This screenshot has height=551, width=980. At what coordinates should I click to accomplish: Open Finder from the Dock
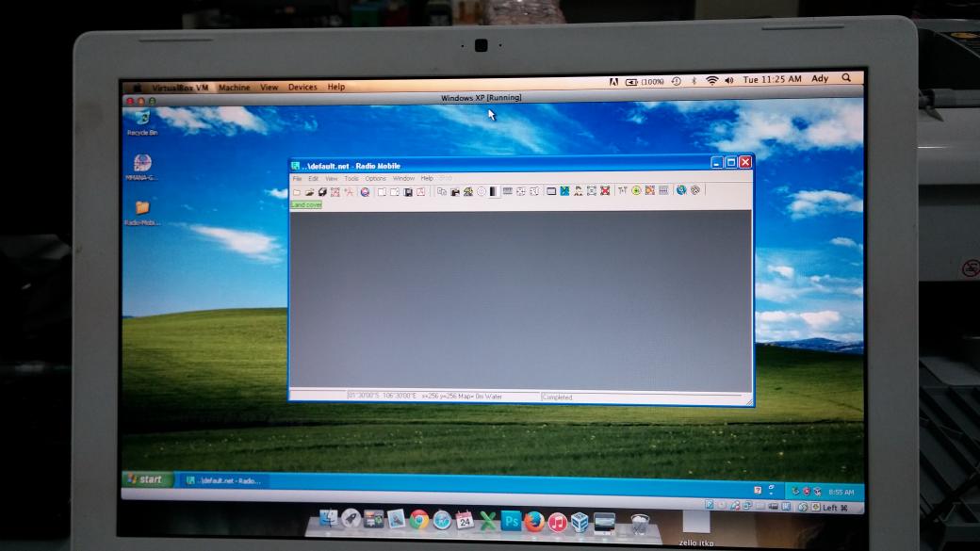pos(328,518)
